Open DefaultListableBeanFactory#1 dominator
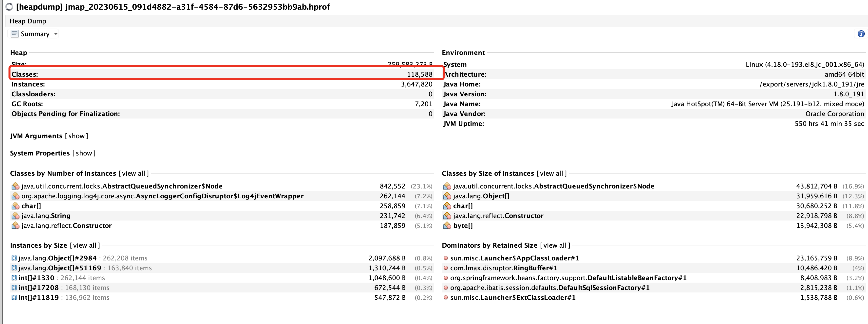 [x=568, y=278]
